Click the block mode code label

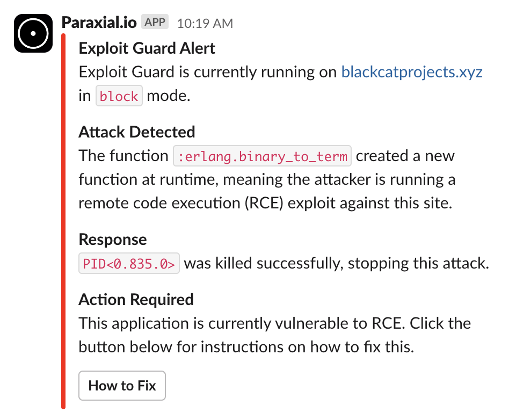pos(119,96)
